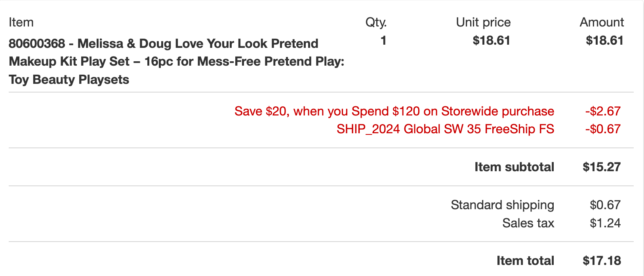
Task: Click the $0.67 standard shipping charge
Action: point(605,205)
